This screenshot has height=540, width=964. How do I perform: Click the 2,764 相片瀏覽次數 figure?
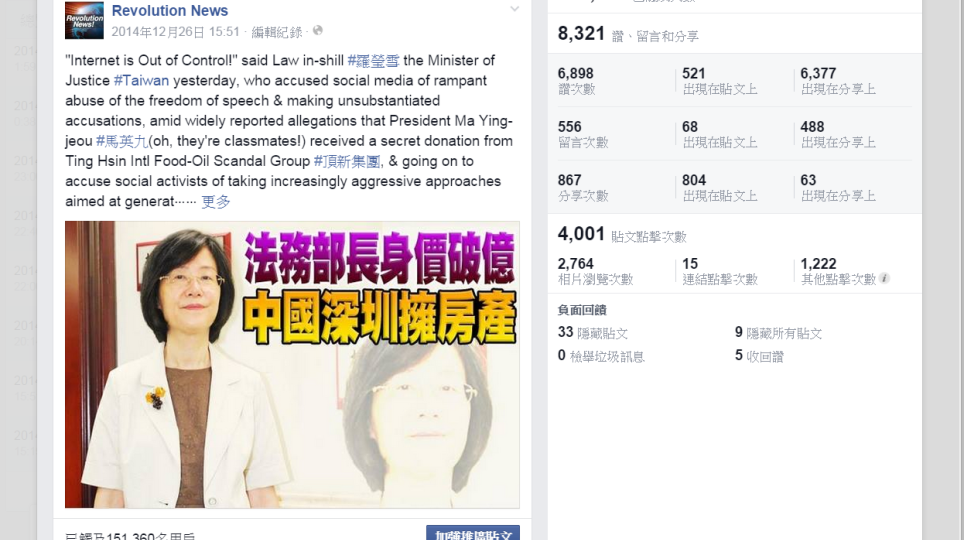pos(595,271)
